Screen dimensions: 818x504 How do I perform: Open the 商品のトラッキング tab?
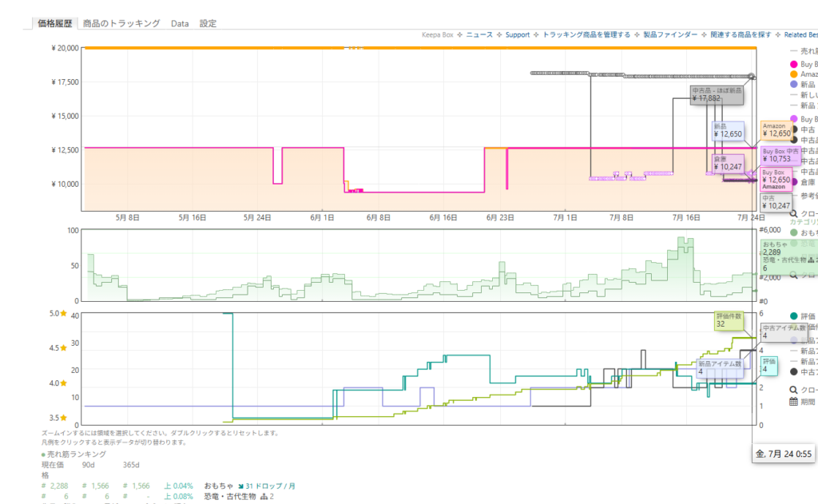pyautogui.click(x=121, y=23)
